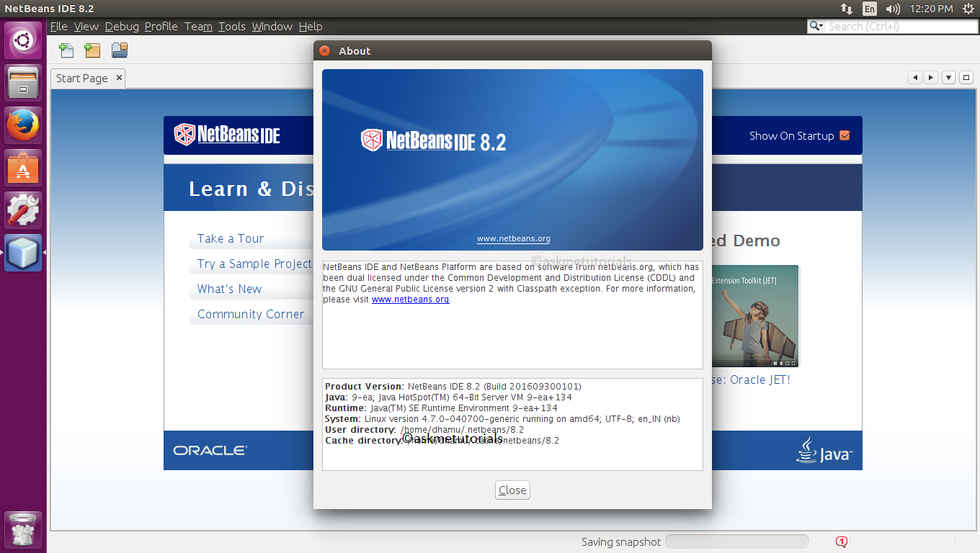Maximize the editor window with square button
The height and width of the screenshot is (553, 980).
[x=966, y=78]
